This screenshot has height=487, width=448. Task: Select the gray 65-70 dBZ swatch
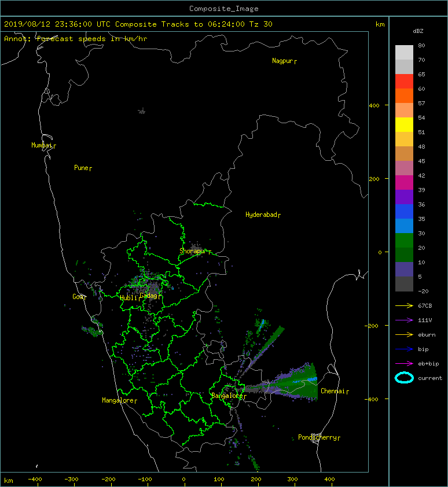[404, 67]
